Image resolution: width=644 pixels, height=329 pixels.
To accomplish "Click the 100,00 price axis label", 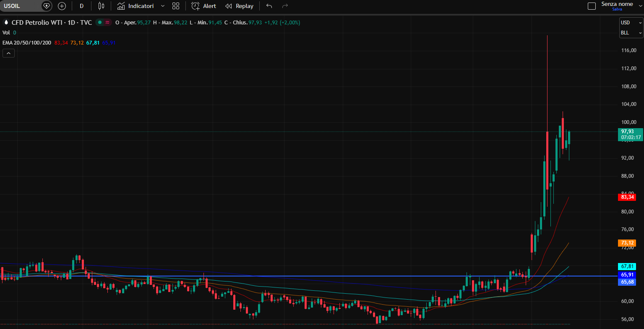I will [x=628, y=122].
